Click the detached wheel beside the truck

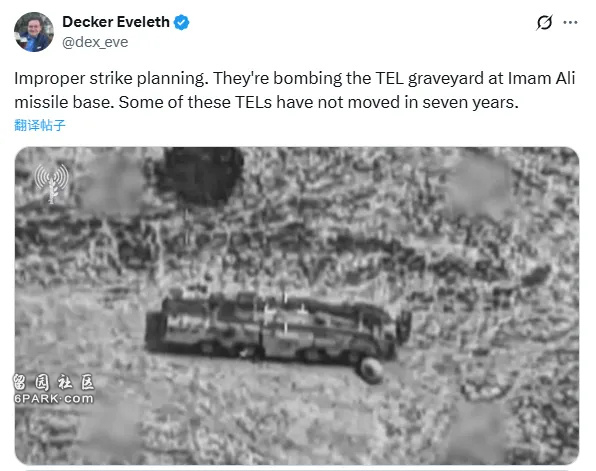click(371, 371)
